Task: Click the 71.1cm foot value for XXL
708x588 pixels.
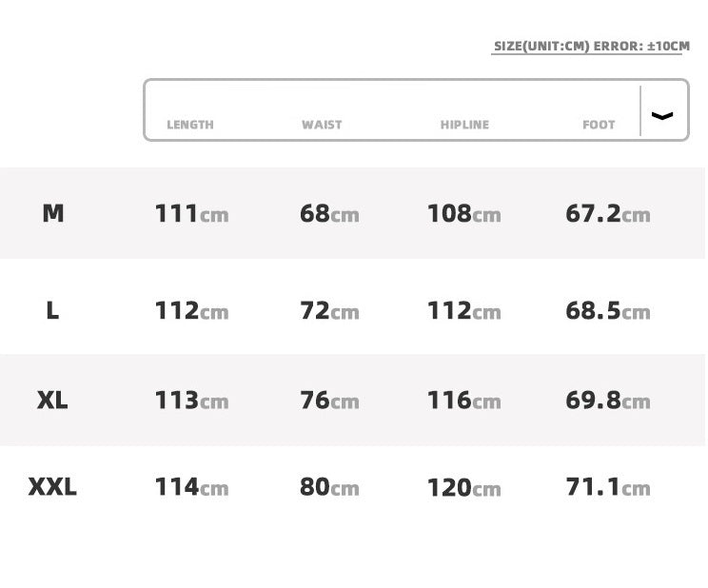Action: tap(607, 488)
